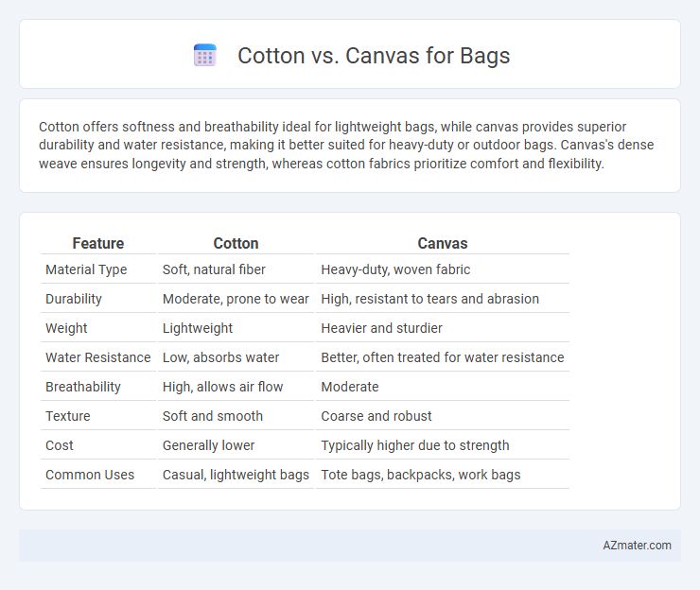Click the title 'Cotton vs. Canvas for Bags'

374,56
